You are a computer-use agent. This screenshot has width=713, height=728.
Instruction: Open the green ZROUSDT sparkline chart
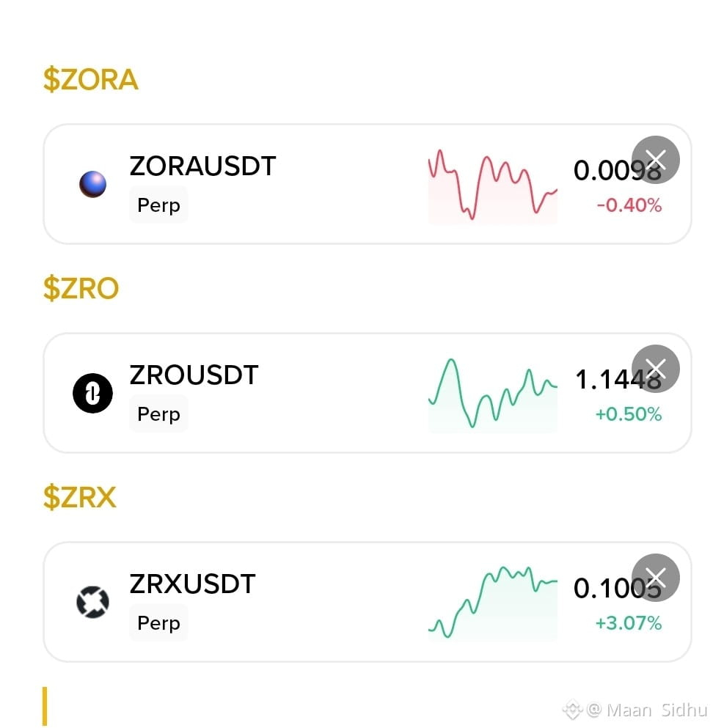point(492,395)
